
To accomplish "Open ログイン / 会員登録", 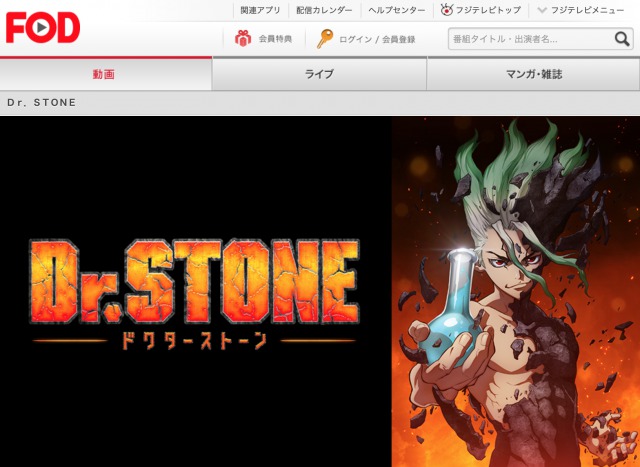I will pos(378,39).
